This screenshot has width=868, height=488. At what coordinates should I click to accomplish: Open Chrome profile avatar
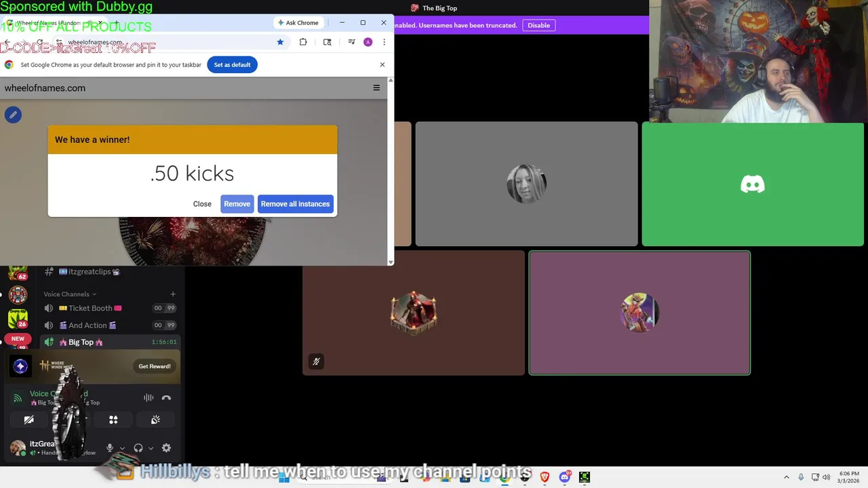click(x=368, y=42)
